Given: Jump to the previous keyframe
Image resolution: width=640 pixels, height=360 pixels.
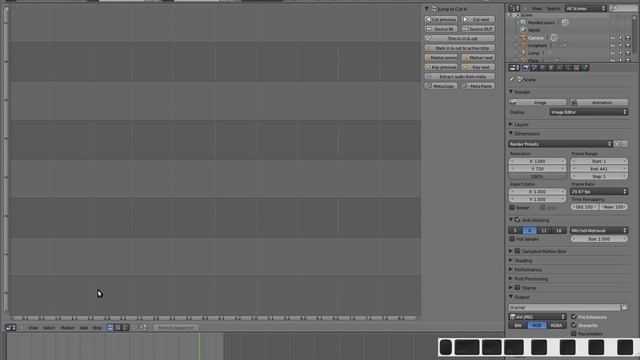Looking at the screenshot, I should click(x=441, y=67).
